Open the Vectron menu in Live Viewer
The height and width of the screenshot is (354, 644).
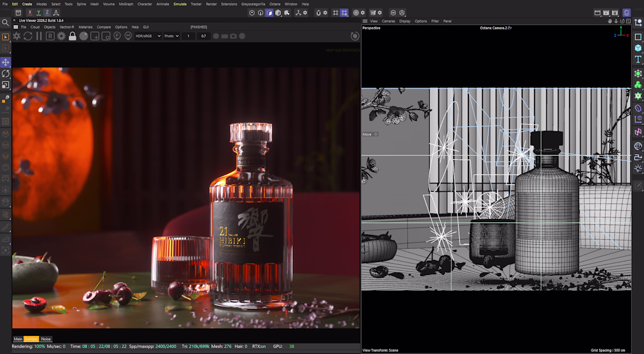pyautogui.click(x=67, y=27)
